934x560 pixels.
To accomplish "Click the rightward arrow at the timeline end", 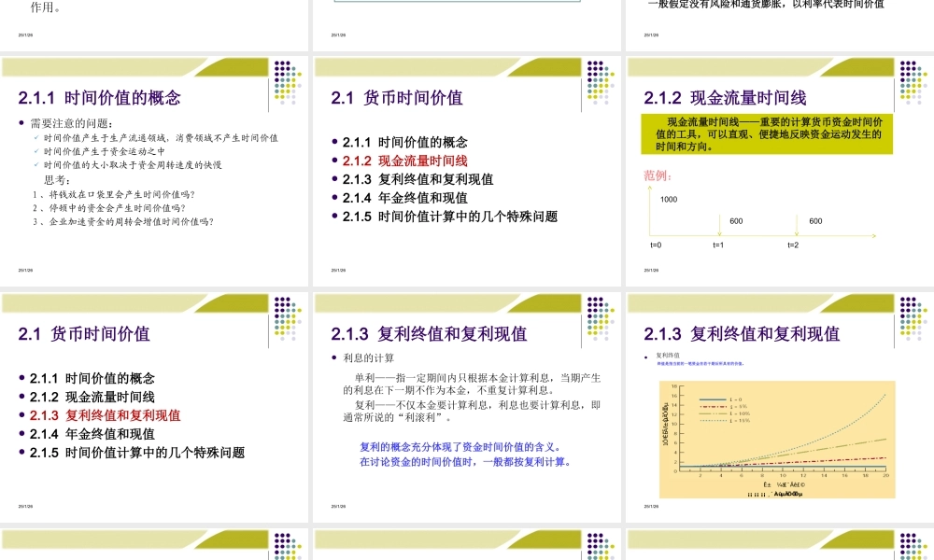I will [x=874, y=236].
